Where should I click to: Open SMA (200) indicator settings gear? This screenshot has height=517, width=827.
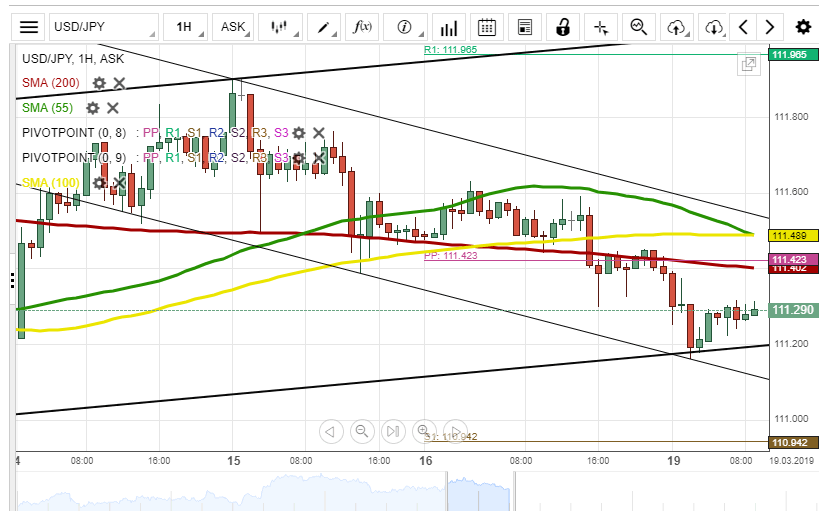(99, 83)
